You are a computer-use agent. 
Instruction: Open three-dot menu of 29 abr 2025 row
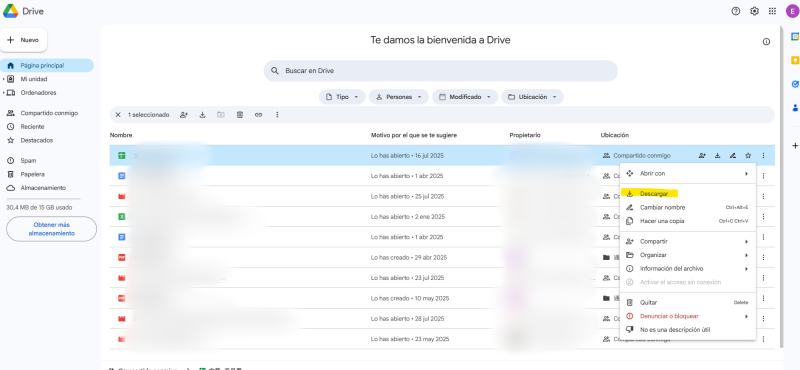763,258
